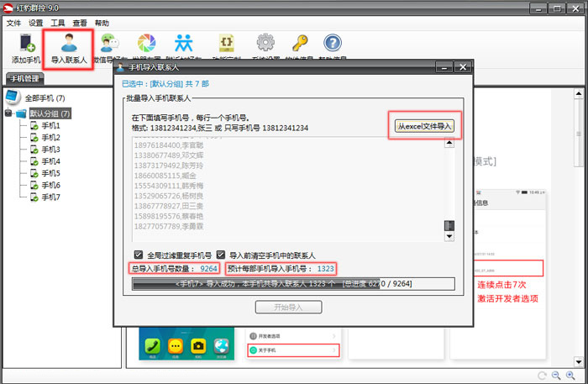Click the zoom-out magnifier in status bar
This screenshot has width=588, height=384.
556,376
